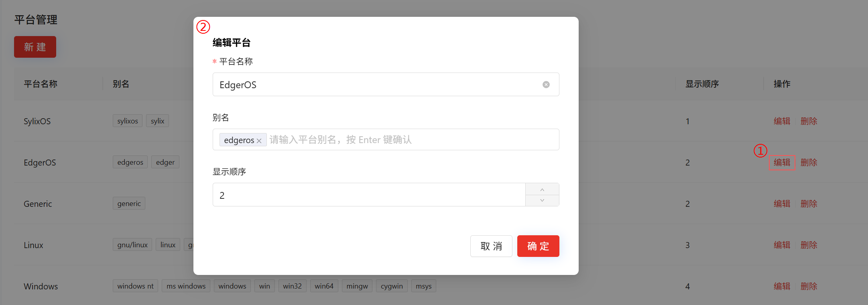The image size is (868, 305).
Task: Clear the platform name field with the X icon
Action: click(x=546, y=85)
